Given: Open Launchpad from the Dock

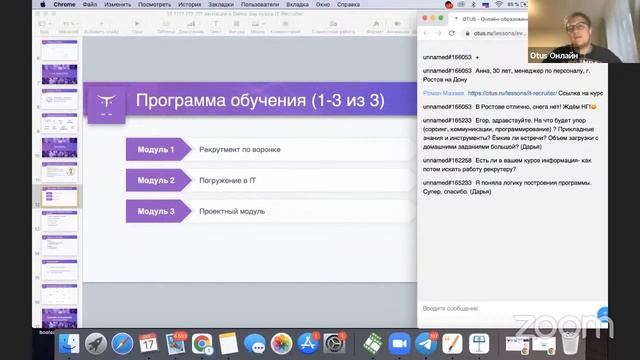Looking at the screenshot, I should click(x=96, y=344).
